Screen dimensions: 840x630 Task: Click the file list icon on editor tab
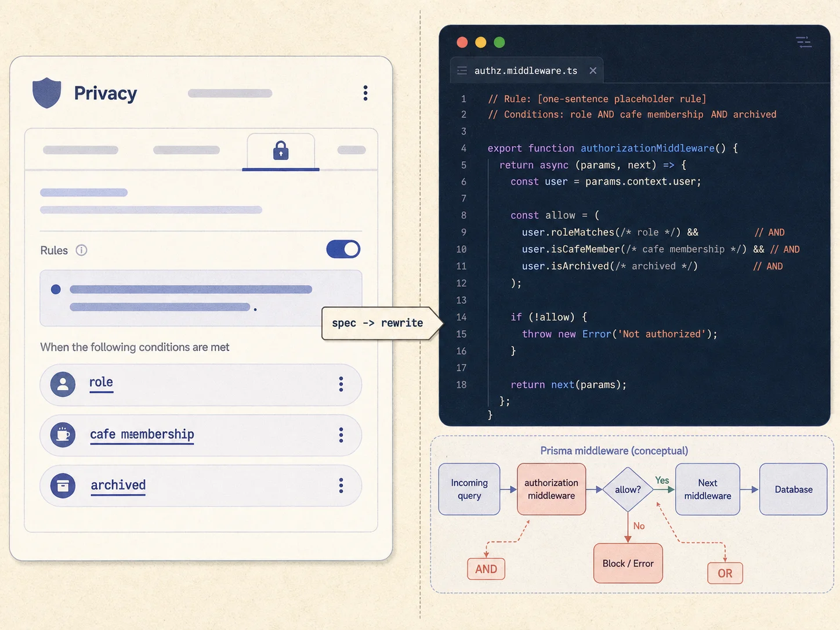coord(462,71)
